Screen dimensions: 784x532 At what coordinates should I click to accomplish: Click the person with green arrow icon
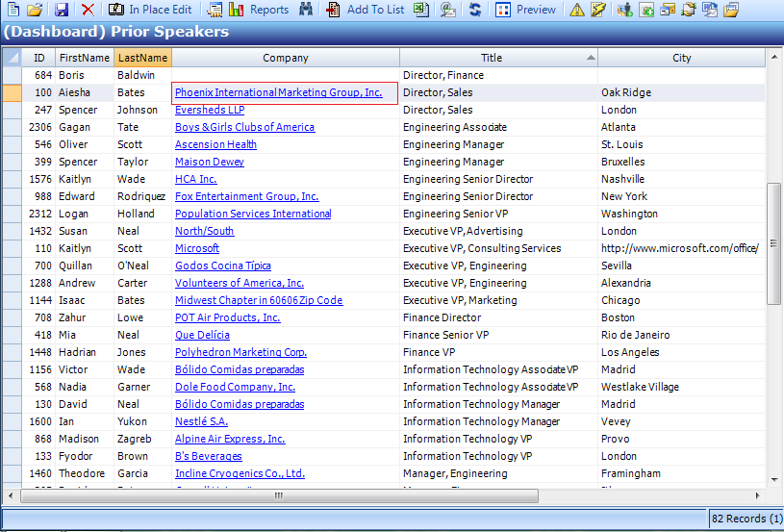click(624, 9)
